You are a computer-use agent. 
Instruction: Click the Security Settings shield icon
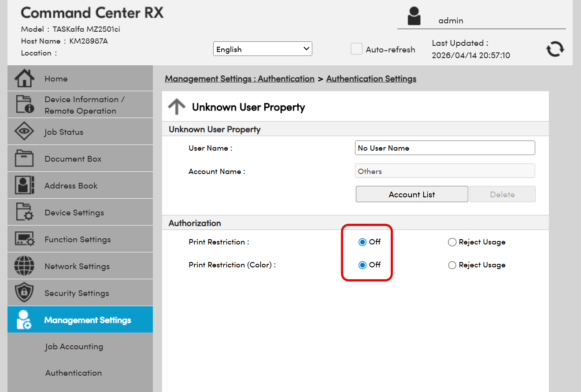tap(24, 293)
